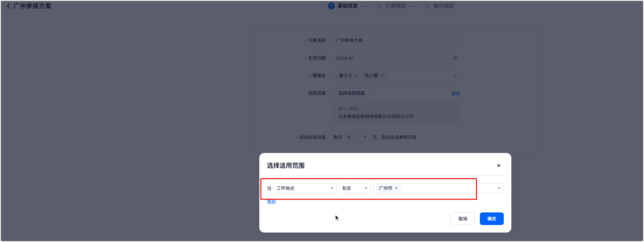Remove 摩小卡 from administrators

point(356,76)
